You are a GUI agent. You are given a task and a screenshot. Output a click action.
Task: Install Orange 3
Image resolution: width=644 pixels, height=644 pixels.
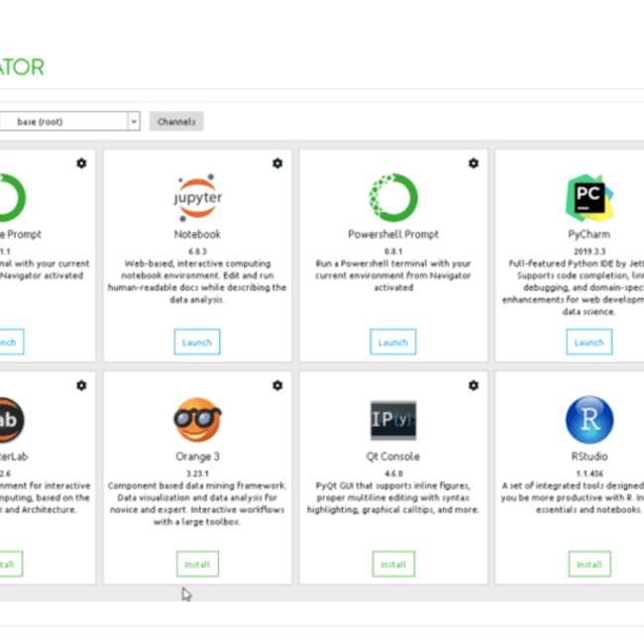click(197, 565)
